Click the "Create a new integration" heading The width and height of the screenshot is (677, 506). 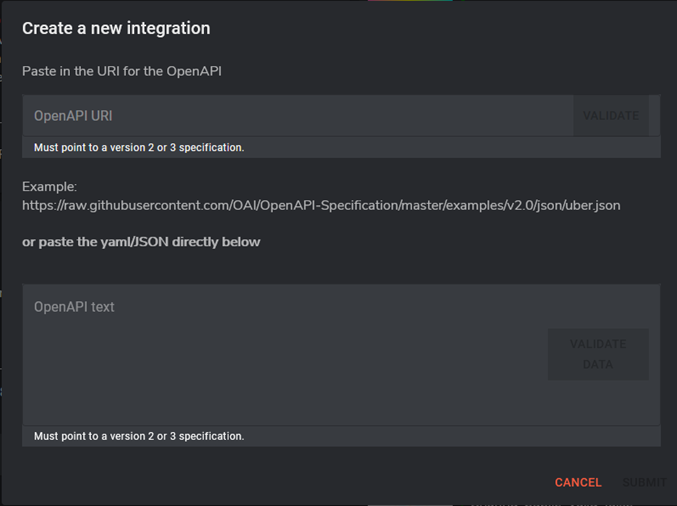coord(116,28)
